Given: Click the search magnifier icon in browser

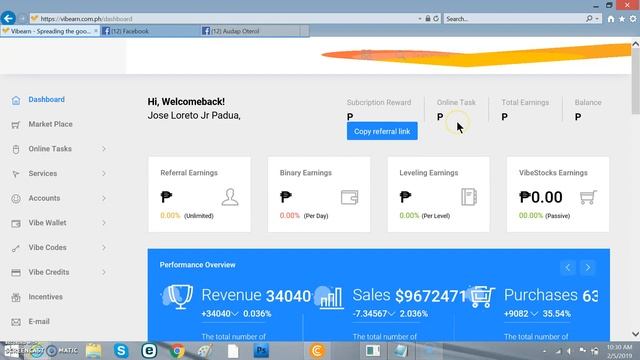Looking at the screenshot, I should pyautogui.click(x=589, y=19).
